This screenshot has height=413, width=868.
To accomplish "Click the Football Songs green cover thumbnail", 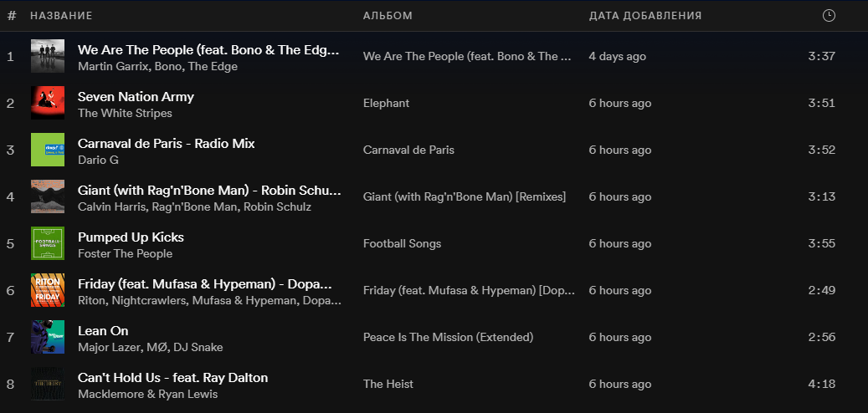I will click(x=48, y=243).
